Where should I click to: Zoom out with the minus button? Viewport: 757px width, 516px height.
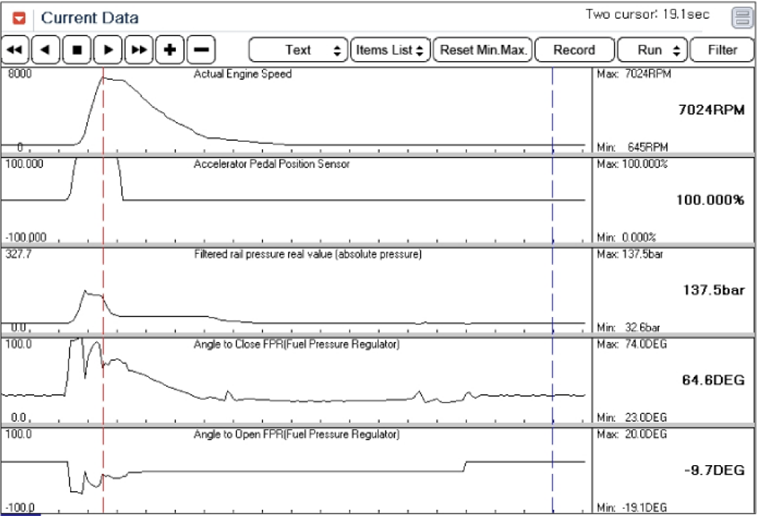coord(201,50)
